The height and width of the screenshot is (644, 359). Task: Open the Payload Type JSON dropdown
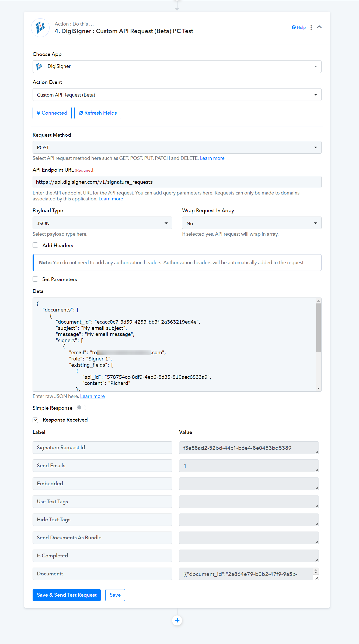pos(102,223)
